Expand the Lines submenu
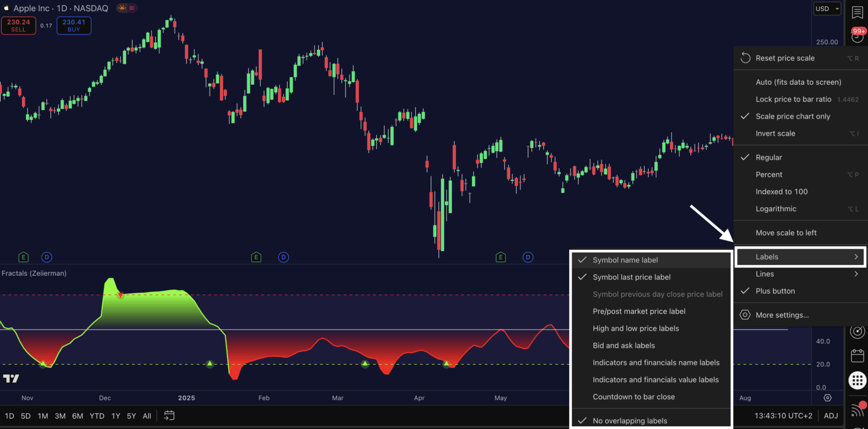Screen dimensions: 868x429 pyautogui.click(x=800, y=274)
